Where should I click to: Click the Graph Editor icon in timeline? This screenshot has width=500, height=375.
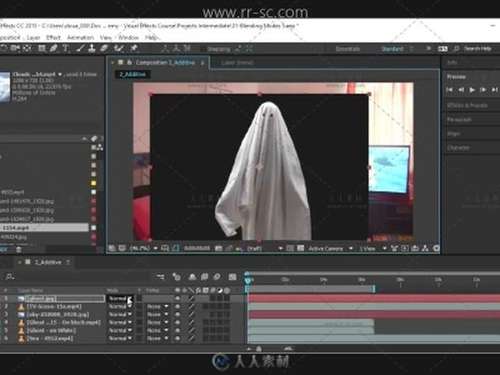[x=233, y=277]
